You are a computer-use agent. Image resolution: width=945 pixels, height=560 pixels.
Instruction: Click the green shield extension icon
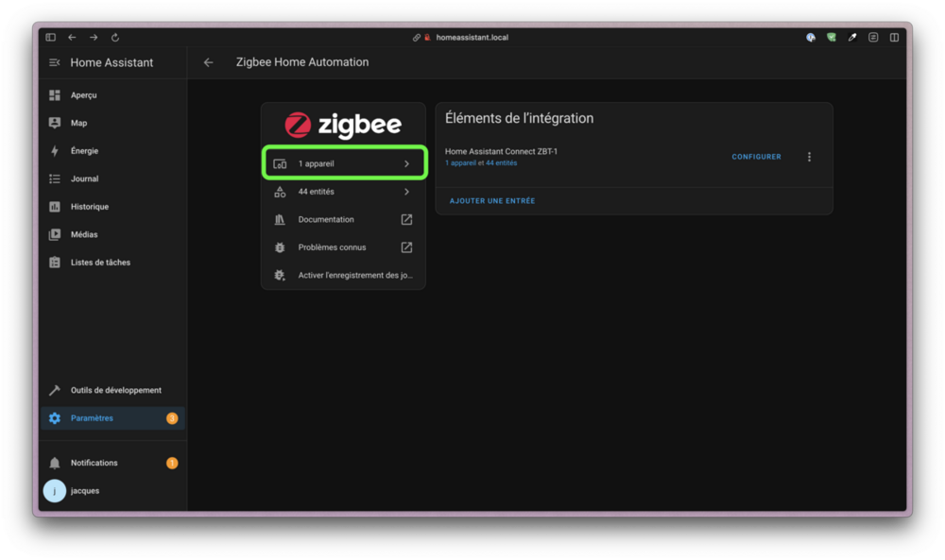tap(832, 38)
